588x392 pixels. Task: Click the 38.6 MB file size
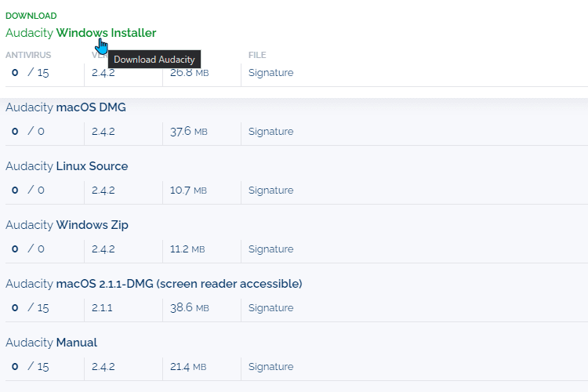tap(190, 308)
